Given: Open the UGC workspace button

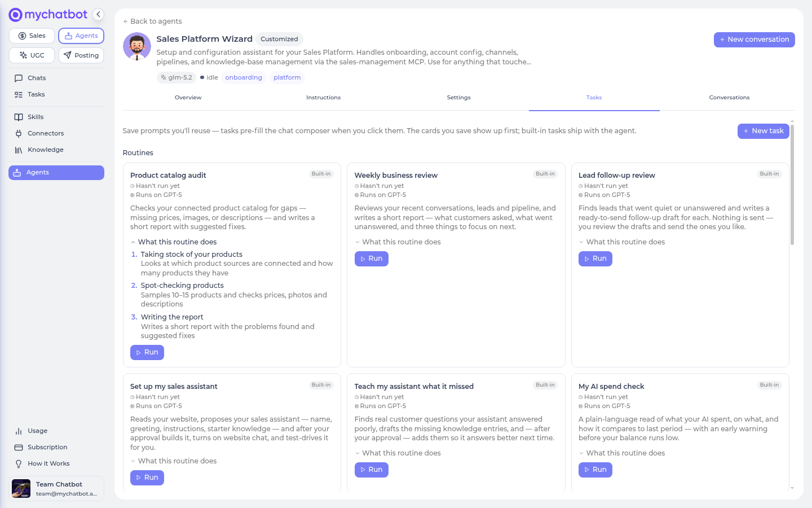Looking at the screenshot, I should (32, 55).
